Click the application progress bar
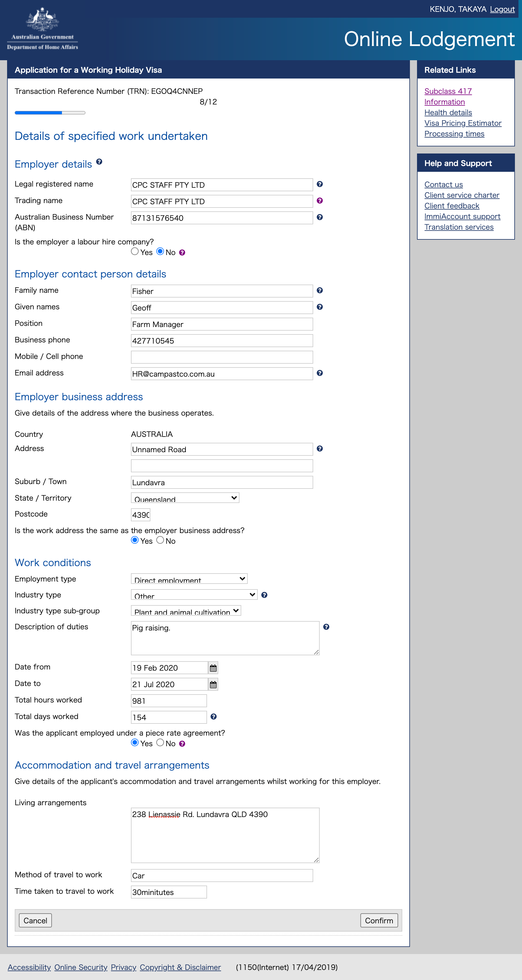Image resolution: width=522 pixels, height=980 pixels. tap(50, 112)
